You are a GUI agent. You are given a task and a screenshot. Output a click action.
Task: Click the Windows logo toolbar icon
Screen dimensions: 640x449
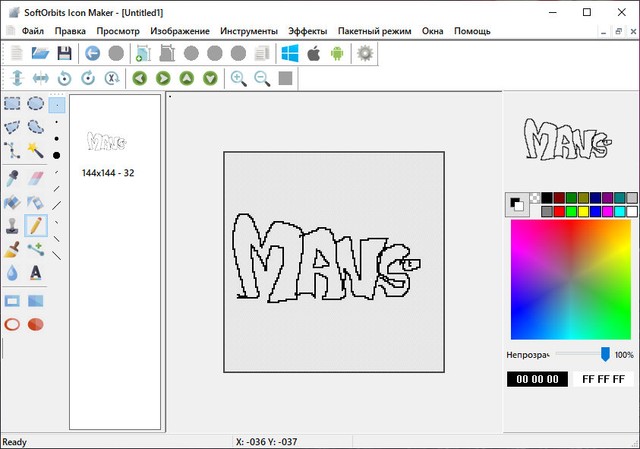pos(291,53)
